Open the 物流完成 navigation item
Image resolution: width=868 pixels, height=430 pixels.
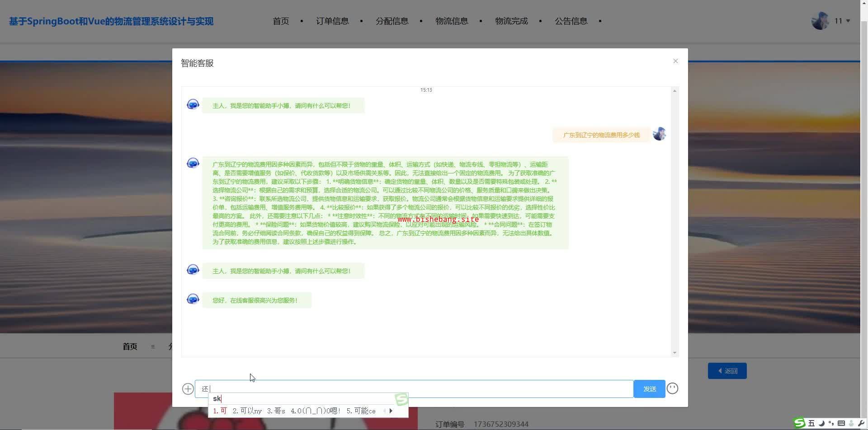511,21
